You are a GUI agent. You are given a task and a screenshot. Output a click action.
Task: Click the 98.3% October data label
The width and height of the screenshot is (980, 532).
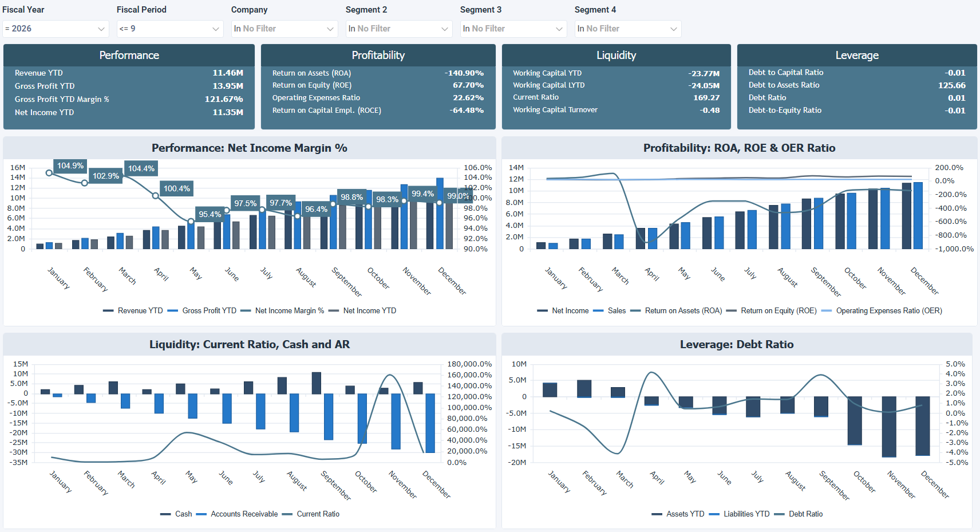tap(388, 200)
